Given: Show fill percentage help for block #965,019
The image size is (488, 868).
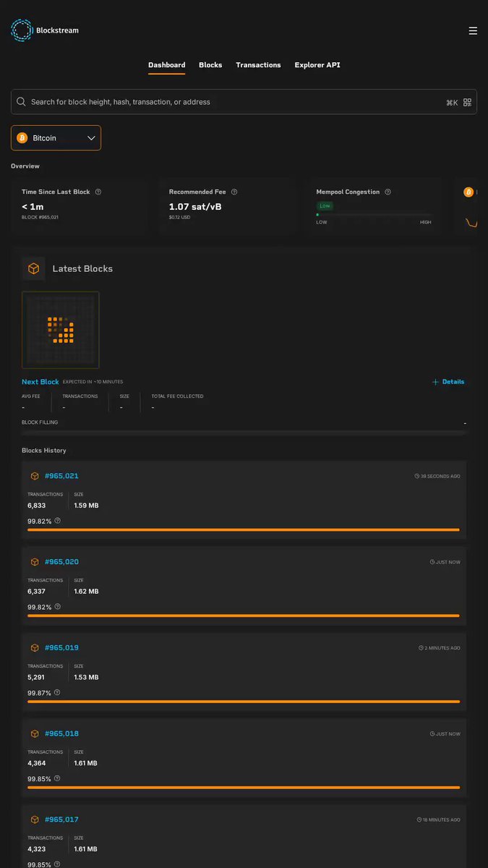Looking at the screenshot, I should tap(58, 692).
